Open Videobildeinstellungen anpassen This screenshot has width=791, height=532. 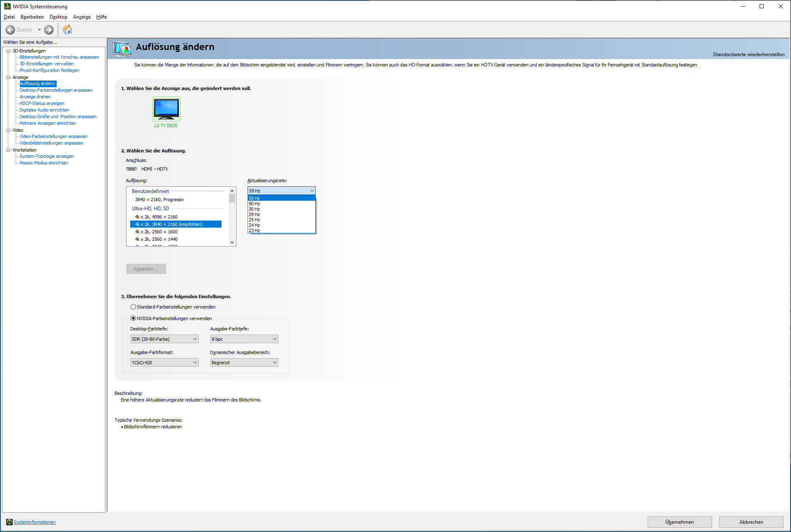[51, 143]
